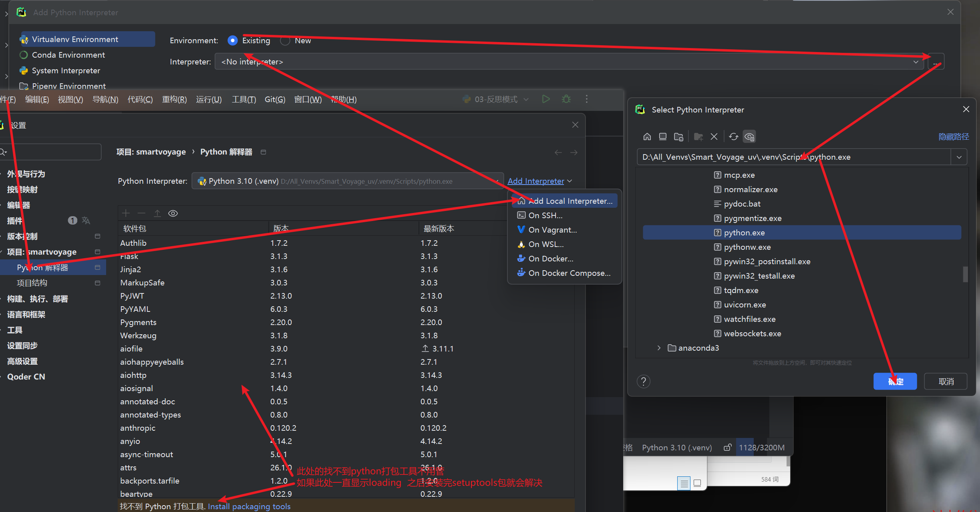Select the python.exe file in the list
This screenshot has width=980, height=512.
click(x=802, y=233)
